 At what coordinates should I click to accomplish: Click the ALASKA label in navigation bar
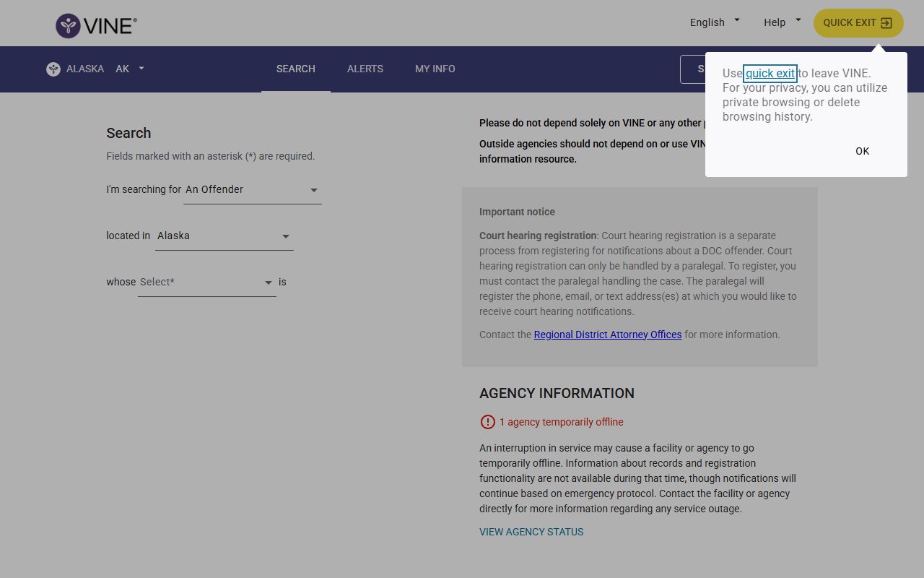pyautogui.click(x=85, y=69)
